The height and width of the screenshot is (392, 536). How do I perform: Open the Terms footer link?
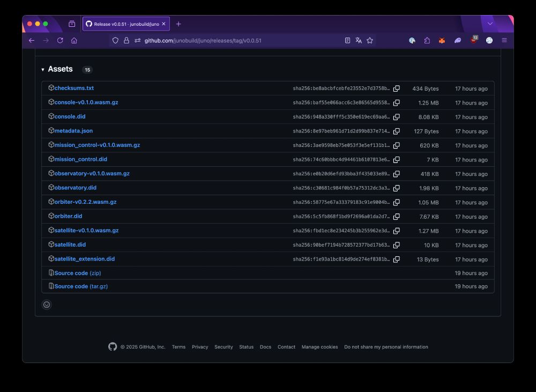178,347
